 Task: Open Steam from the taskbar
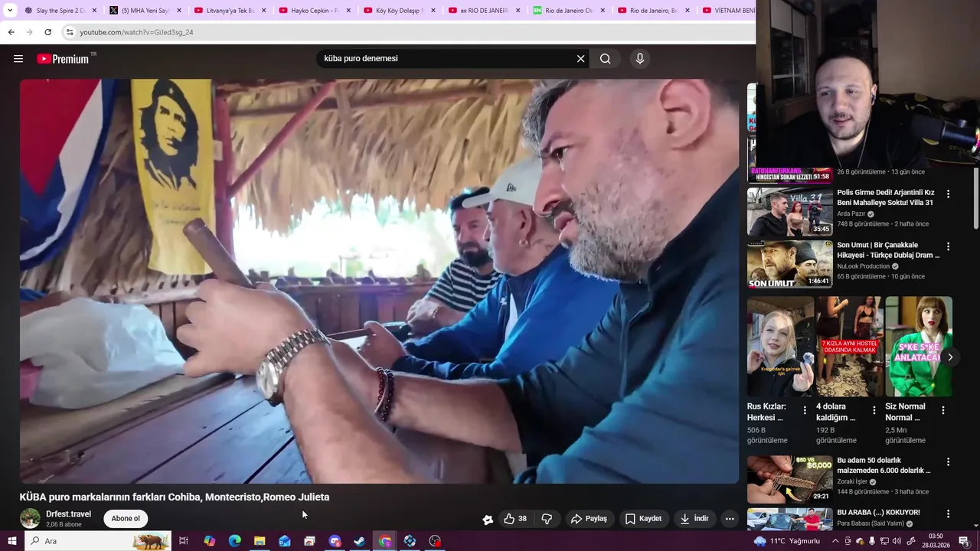point(360,541)
